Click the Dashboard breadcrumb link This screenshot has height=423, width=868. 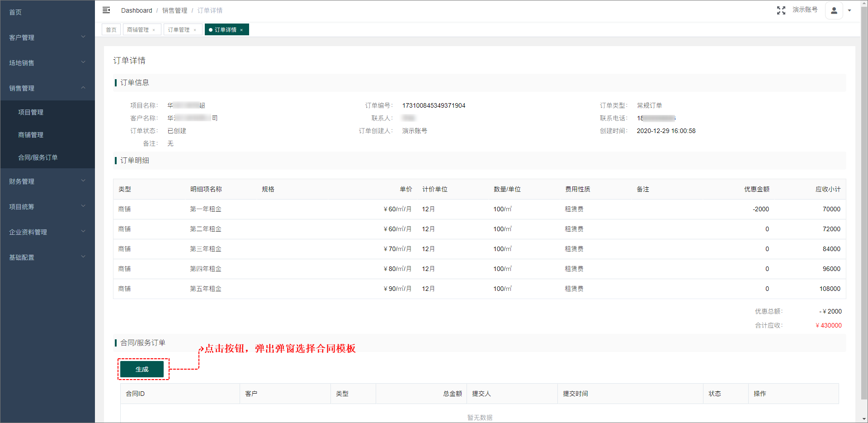(x=137, y=10)
